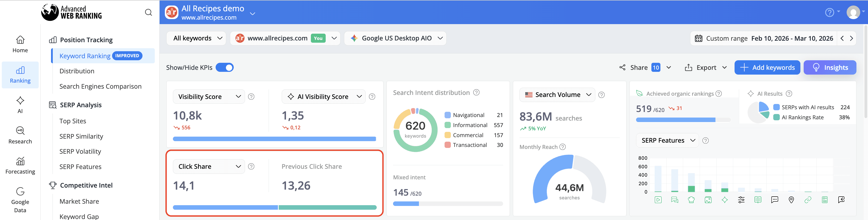Click the image pack SERP feature icon
This screenshot has height=220, width=868.
[x=708, y=200]
